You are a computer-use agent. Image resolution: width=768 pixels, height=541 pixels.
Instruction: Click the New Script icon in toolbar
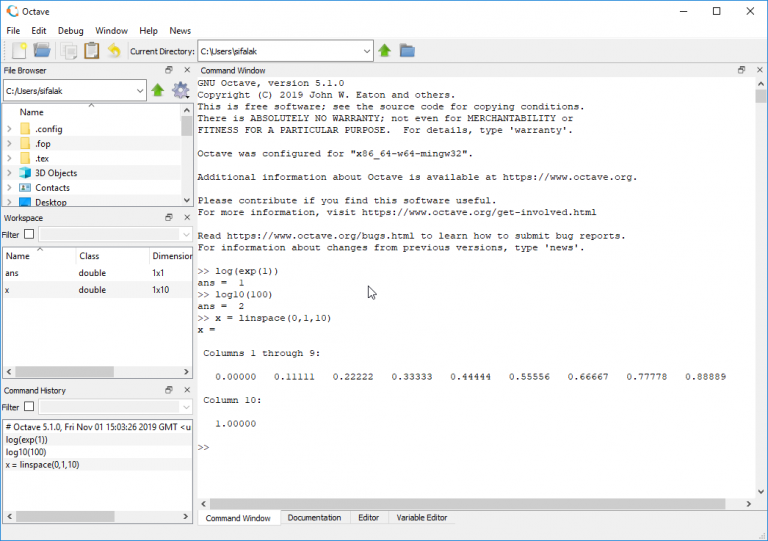pyautogui.click(x=19, y=50)
